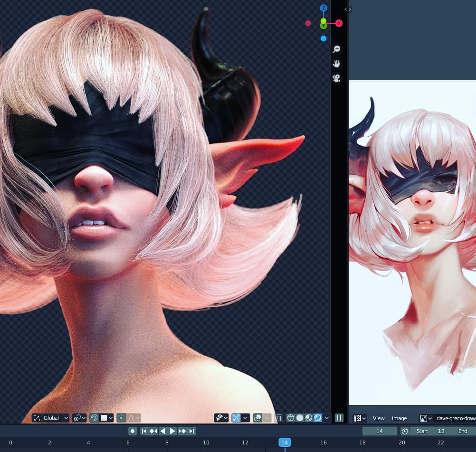Screen dimensions: 476x452
Task: Click the current frame field showing 14
Action: [380, 431]
